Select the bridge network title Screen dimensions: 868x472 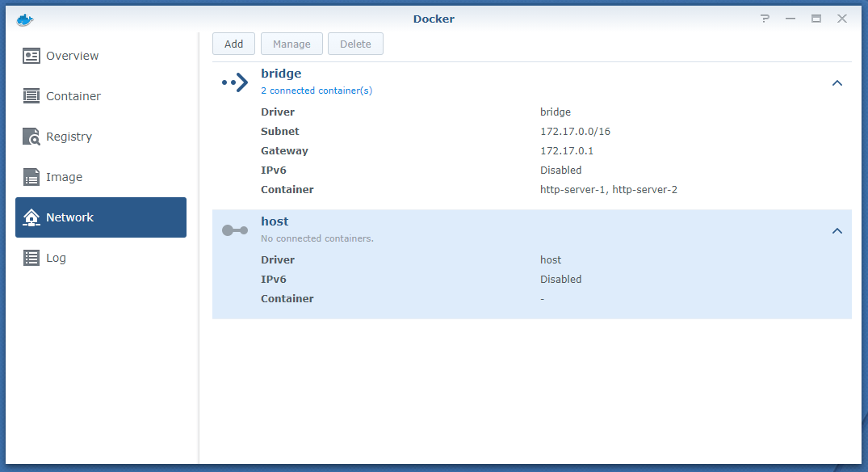point(281,73)
